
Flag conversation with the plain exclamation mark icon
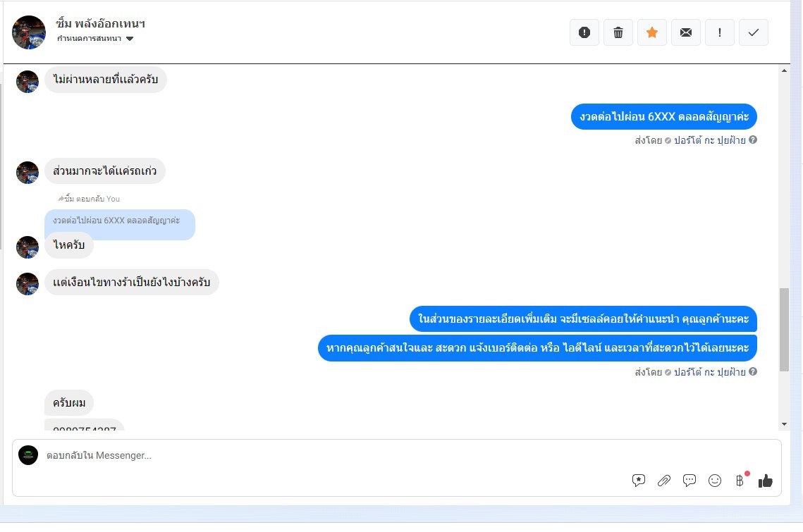[720, 32]
